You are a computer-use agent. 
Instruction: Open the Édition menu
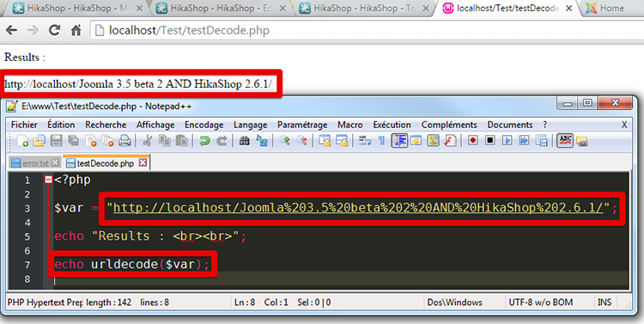point(61,125)
